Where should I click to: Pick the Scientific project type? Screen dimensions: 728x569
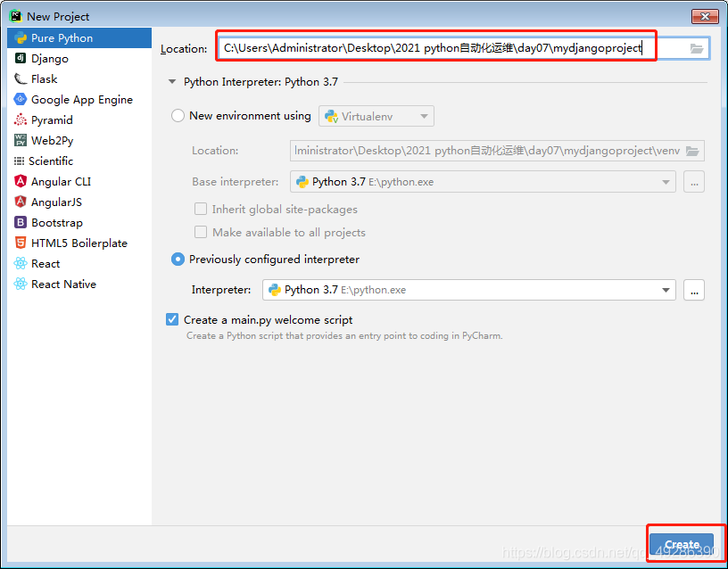pyautogui.click(x=79, y=161)
